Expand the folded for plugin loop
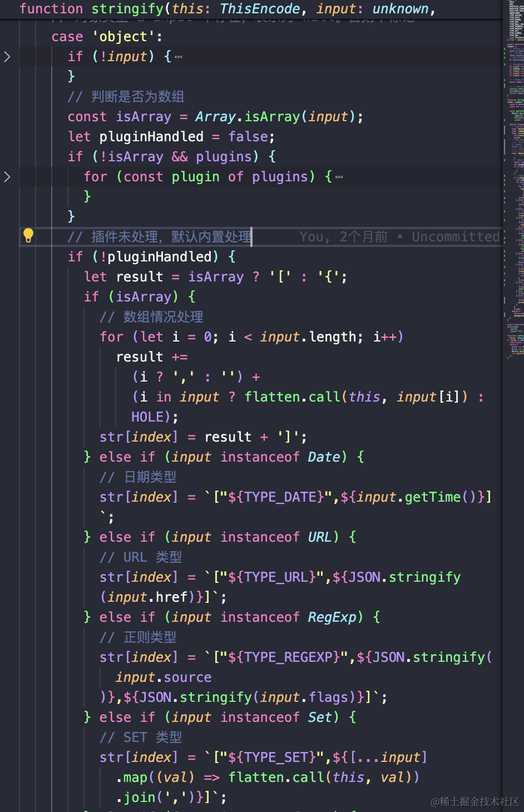This screenshot has width=524, height=812. [7, 177]
